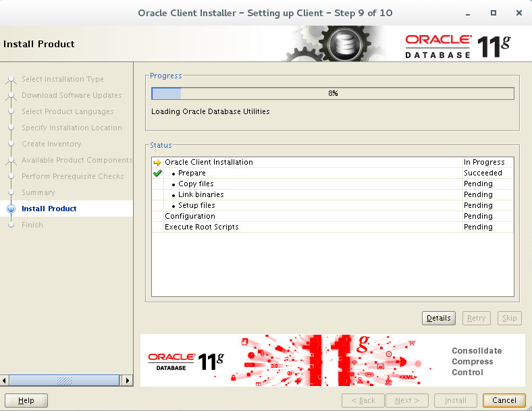Click the green checkmark beside Prepare
Image resolution: width=532 pixels, height=411 pixels.
point(157,173)
